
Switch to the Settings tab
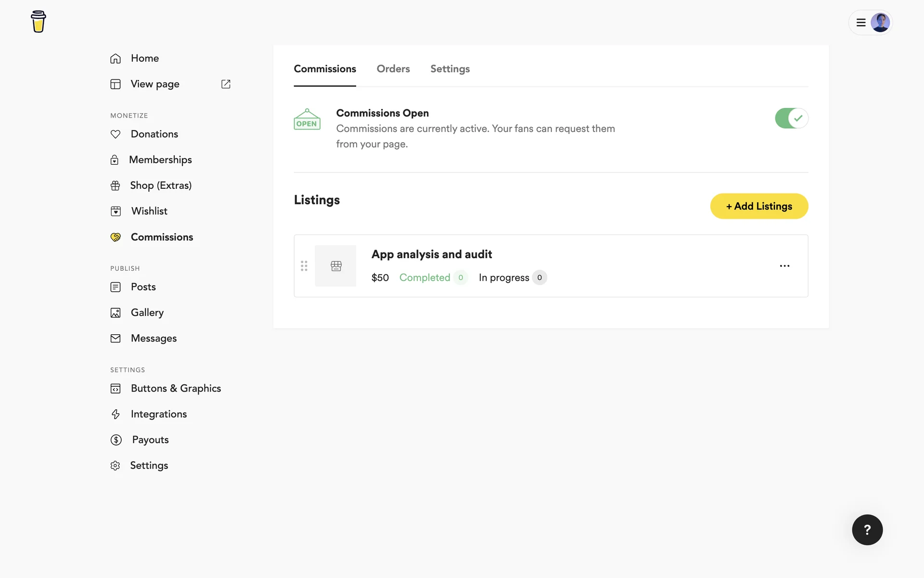pos(449,69)
